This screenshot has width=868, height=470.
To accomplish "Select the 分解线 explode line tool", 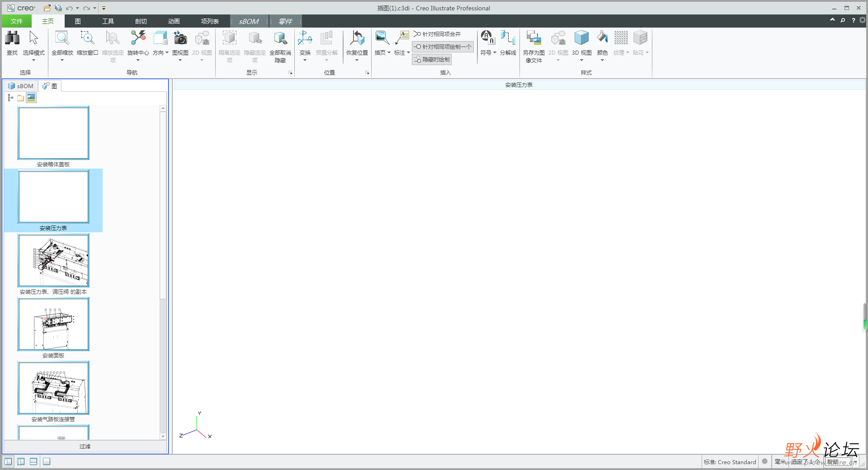I will click(508, 38).
